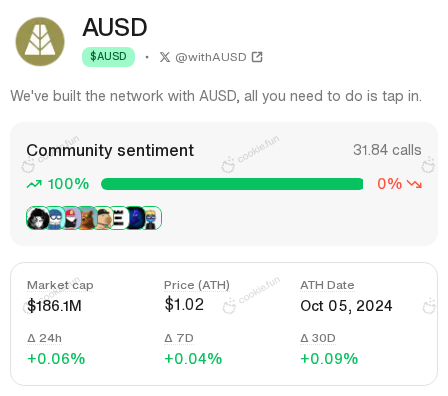Click the AUSD token logo

(40, 41)
